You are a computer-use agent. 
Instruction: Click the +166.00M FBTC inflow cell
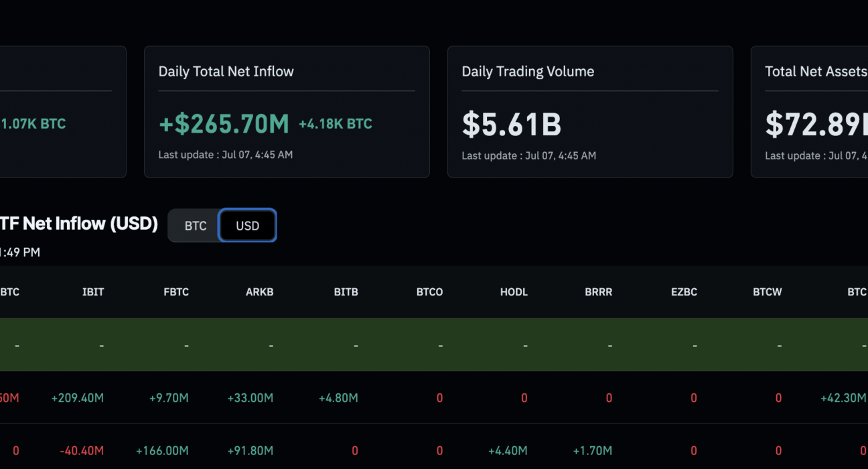(x=162, y=451)
